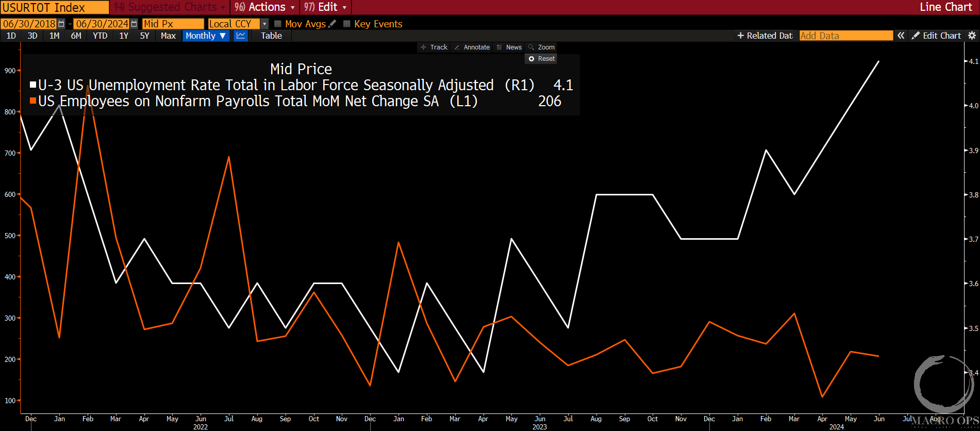Activate the chart Zoom tool
Viewport: 980px width, 431px height.
click(x=541, y=47)
